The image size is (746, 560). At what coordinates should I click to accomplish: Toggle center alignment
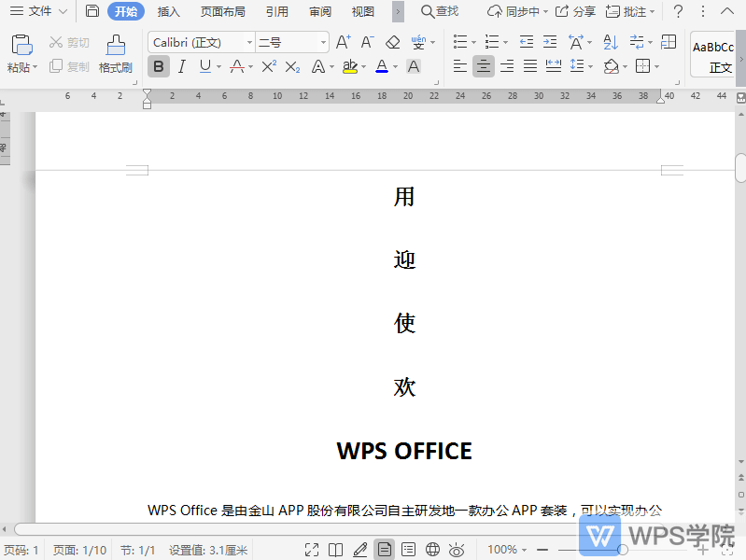483,66
